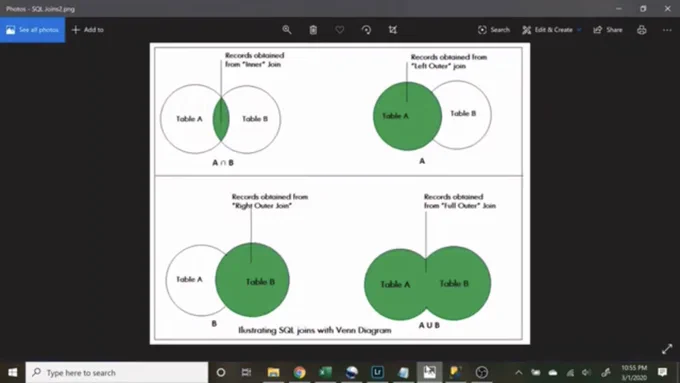Click the battery tray icon
This screenshot has height=383, width=680.
click(536, 372)
